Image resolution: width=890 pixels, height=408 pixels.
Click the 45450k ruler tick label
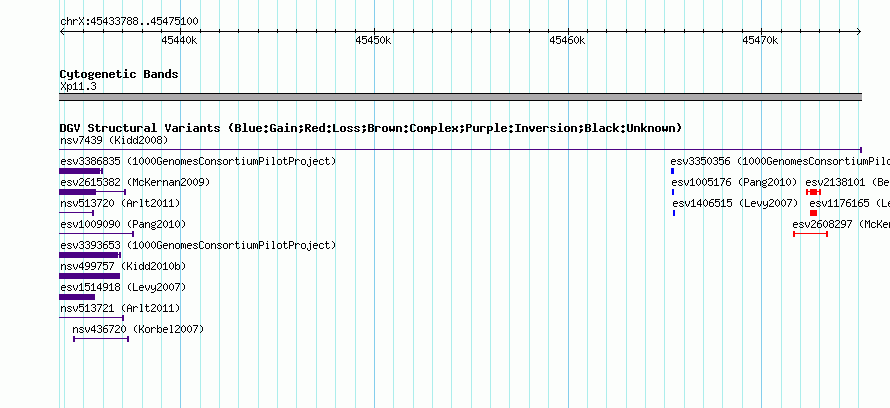click(373, 40)
